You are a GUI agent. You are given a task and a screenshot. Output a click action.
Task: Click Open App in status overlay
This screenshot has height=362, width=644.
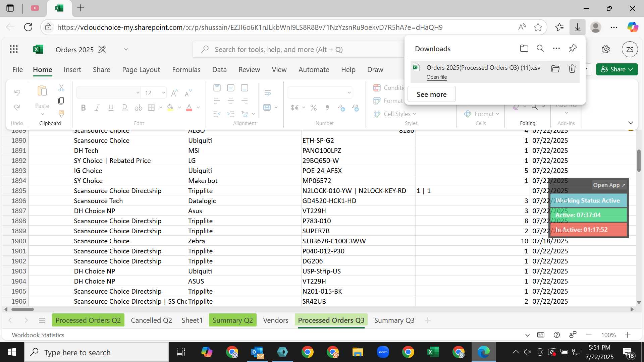coord(608,185)
